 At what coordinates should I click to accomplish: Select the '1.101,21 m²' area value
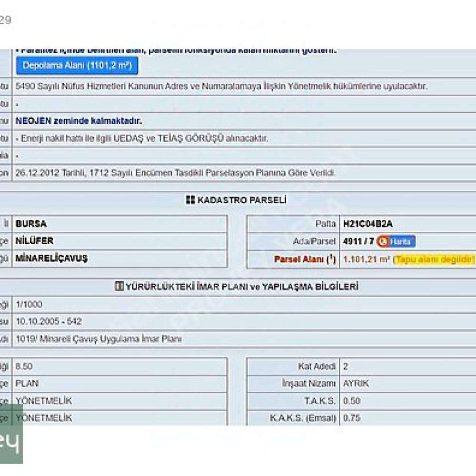367,259
